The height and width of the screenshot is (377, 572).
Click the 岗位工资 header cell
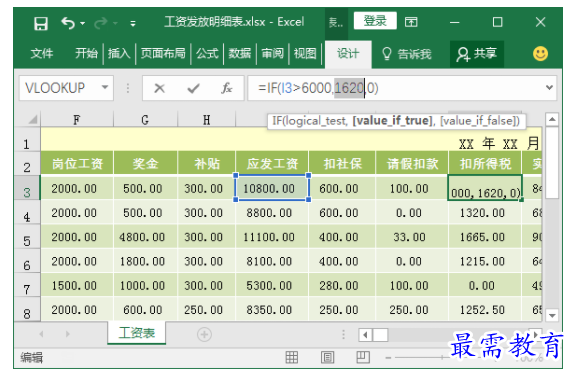click(77, 164)
